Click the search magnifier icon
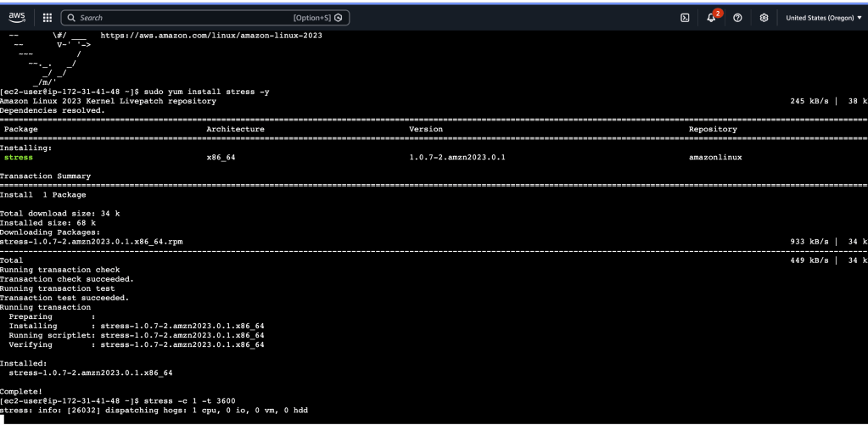 click(x=71, y=18)
